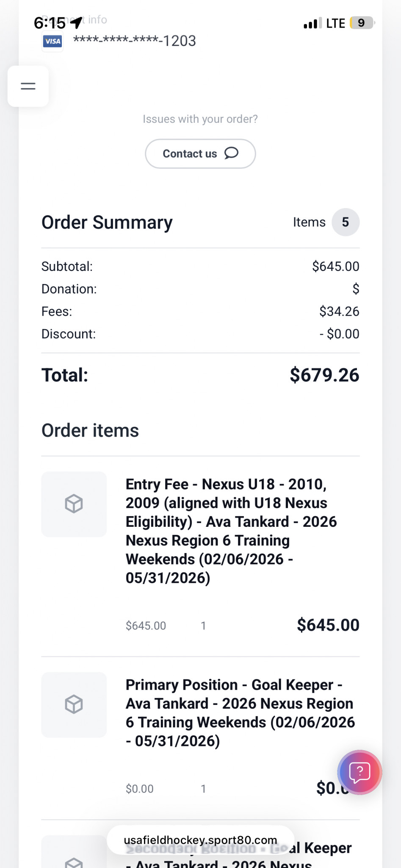The image size is (401, 868).
Task: Tap the usafieldhockey.sport80.com address pill
Action: coord(200,840)
